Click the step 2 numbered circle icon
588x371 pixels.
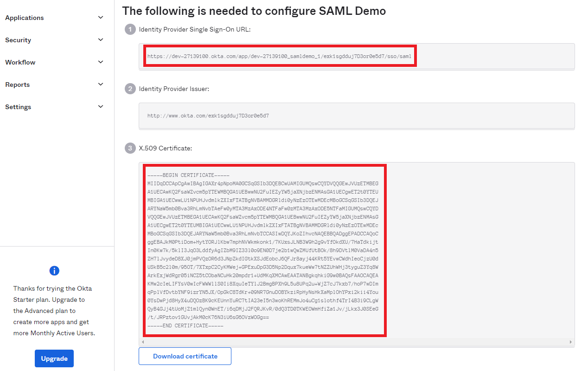129,89
